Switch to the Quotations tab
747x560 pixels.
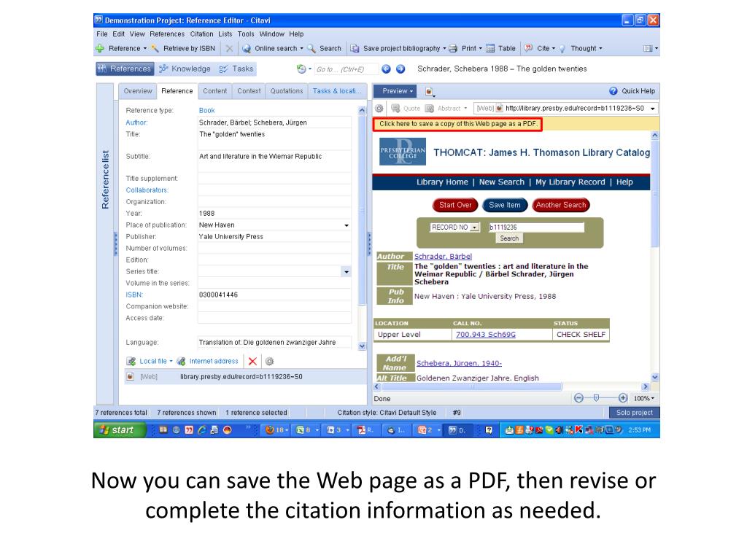pyautogui.click(x=286, y=91)
